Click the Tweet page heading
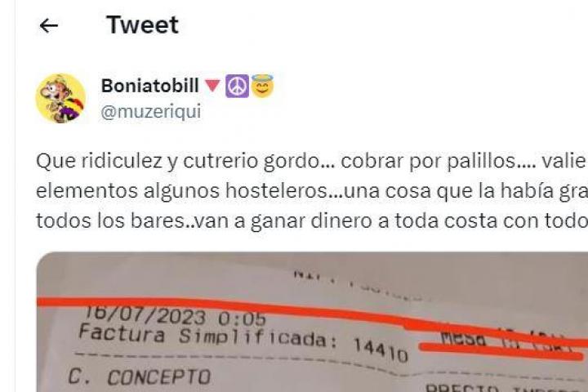The width and height of the screenshot is (588, 392). (142, 25)
